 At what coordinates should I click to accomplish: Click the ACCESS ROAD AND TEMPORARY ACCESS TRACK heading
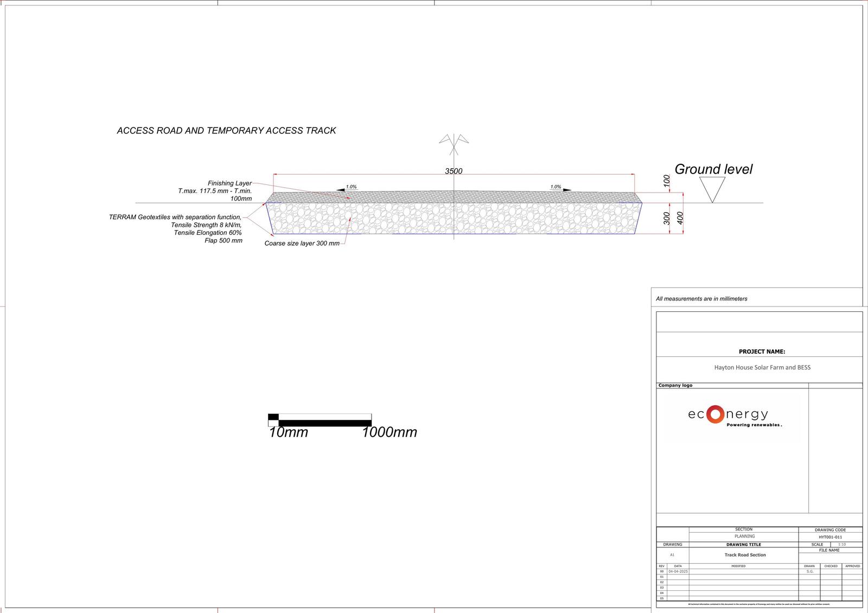click(226, 131)
